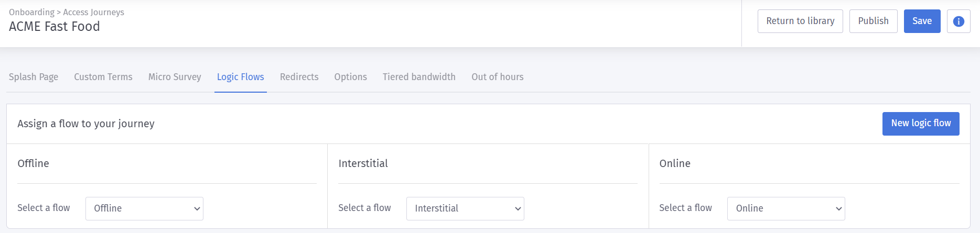Open the Interstitial flow dropdown
980x233 pixels.
[x=465, y=208]
